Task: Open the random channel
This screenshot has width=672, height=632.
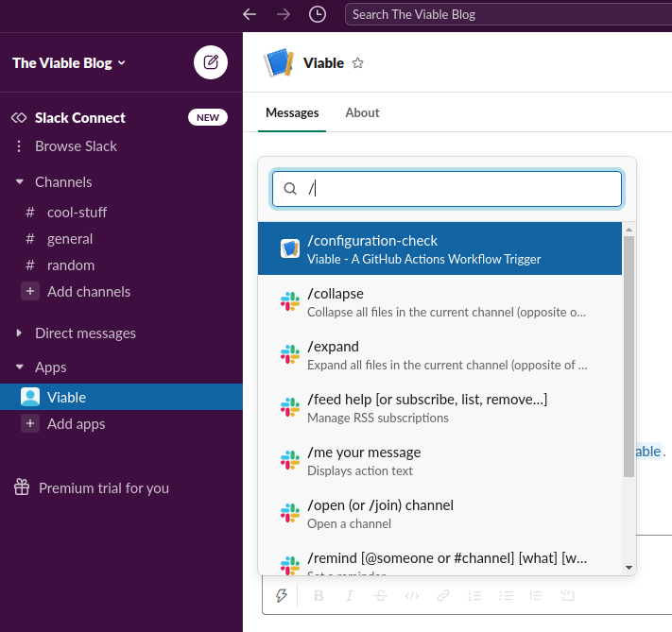Action: pyautogui.click(x=71, y=265)
